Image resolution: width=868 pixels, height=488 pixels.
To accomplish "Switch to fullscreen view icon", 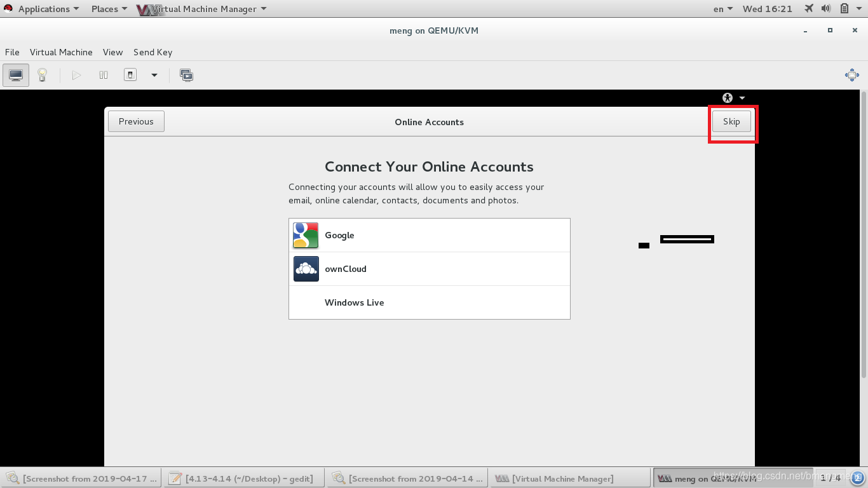I will click(852, 75).
